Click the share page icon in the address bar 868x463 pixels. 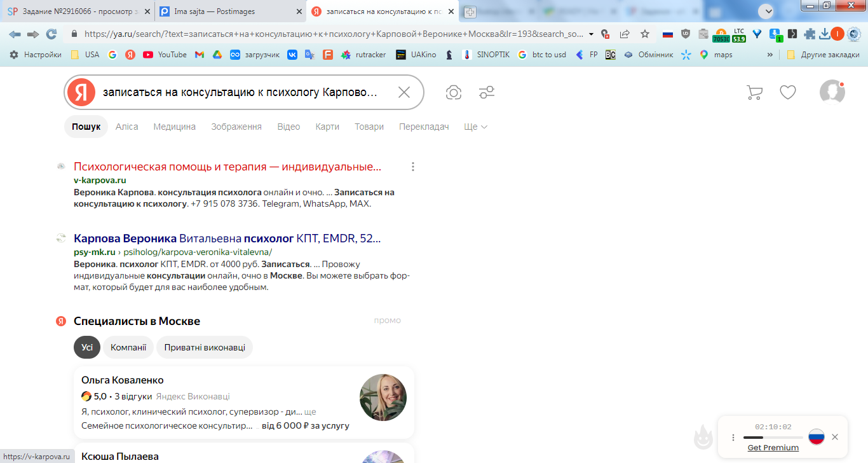[x=625, y=34]
